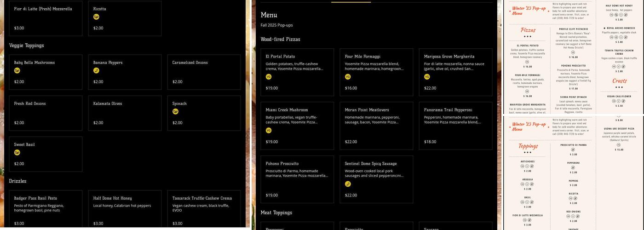The image size is (644, 230).
Task: Click the Baby Bella Mushrooms title
Action: 34,63
